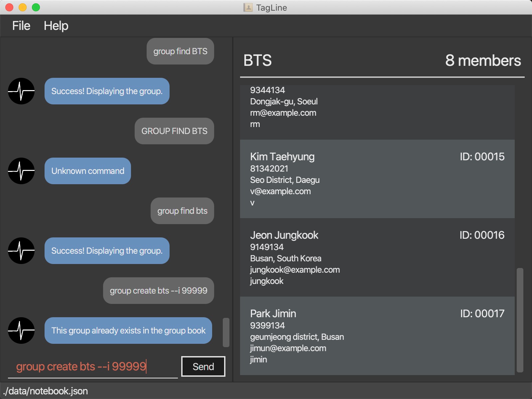Select the 'group create bts --i 99999' sent bubble
Viewport: 532px width, 399px height.
click(x=159, y=291)
